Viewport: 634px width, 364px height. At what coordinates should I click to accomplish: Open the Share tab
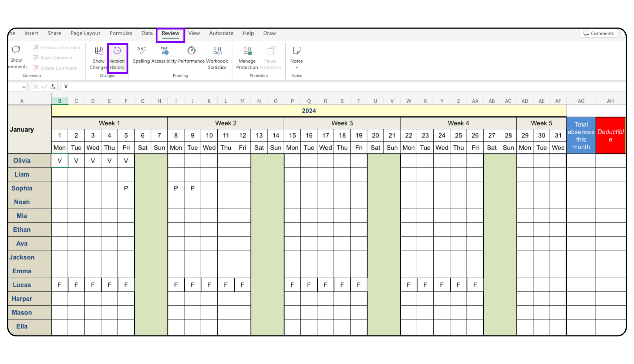coord(54,33)
